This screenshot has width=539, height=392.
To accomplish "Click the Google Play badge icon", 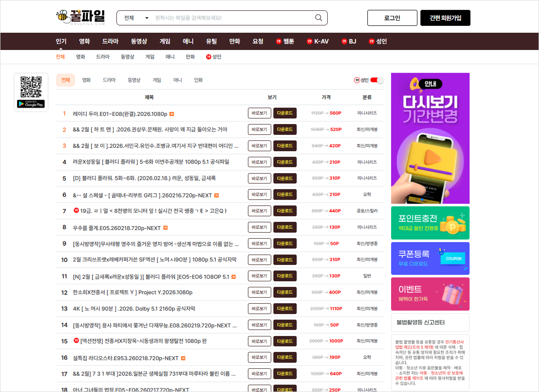I will click(31, 104).
